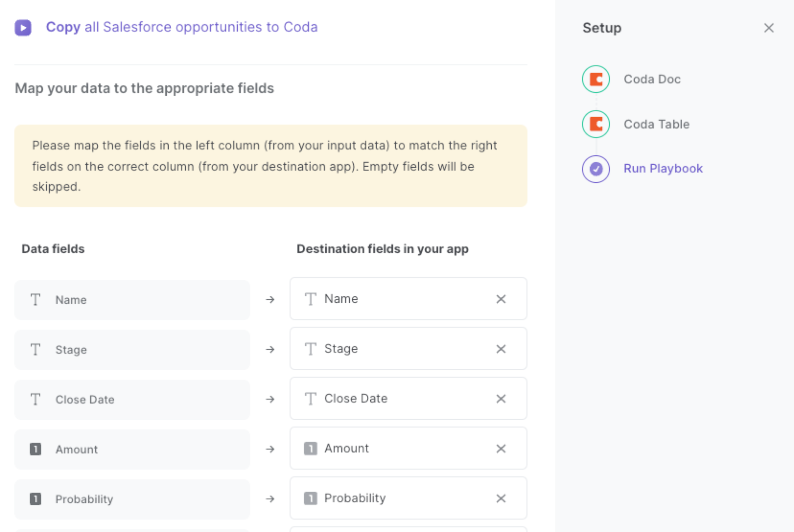
Task: Click text type icon in Name destination field
Action: click(x=310, y=299)
